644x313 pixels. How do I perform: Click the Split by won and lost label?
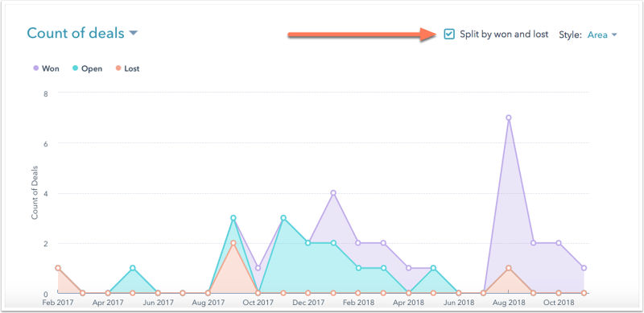tap(504, 35)
